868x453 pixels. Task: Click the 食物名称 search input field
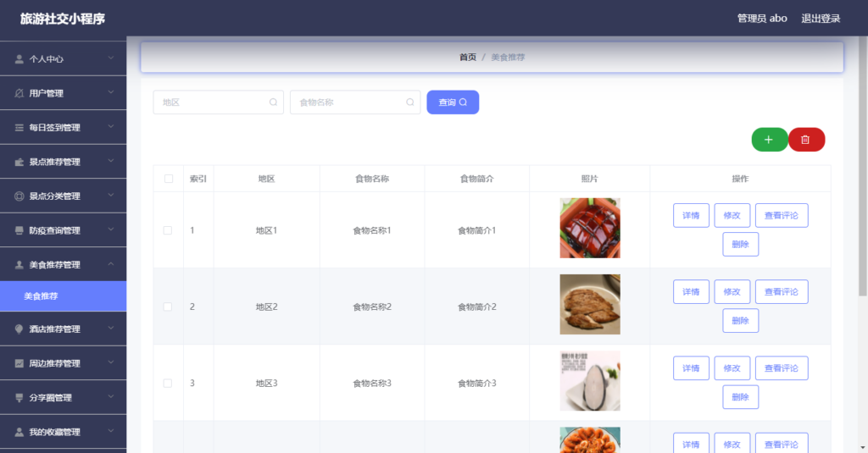(x=355, y=102)
